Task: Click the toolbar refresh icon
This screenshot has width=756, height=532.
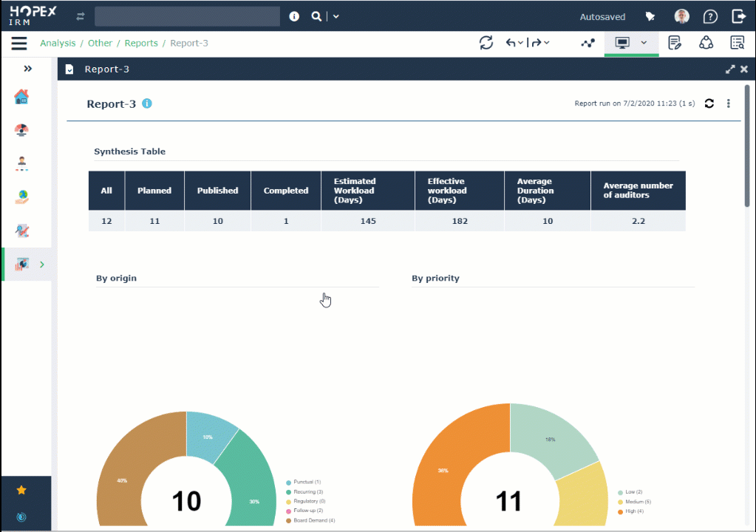Action: coord(486,43)
